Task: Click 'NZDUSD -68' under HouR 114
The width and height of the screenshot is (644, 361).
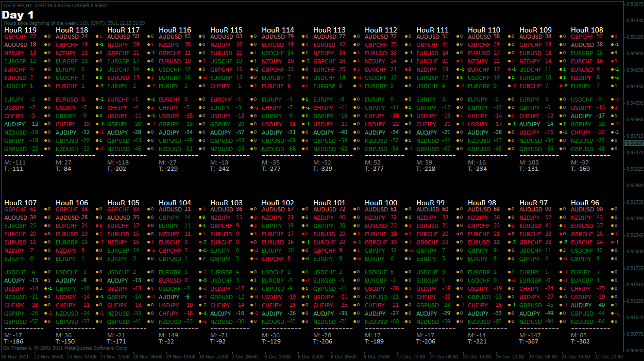Action: pyautogui.click(x=279, y=149)
